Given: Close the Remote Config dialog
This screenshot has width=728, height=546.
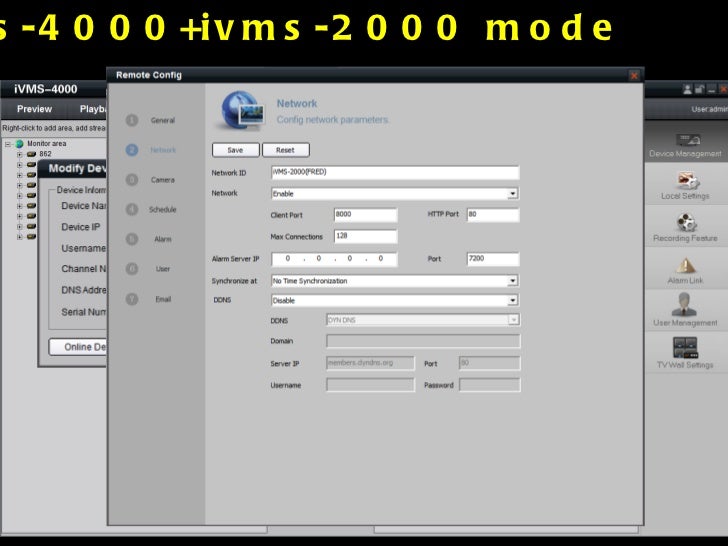Looking at the screenshot, I should (634, 75).
